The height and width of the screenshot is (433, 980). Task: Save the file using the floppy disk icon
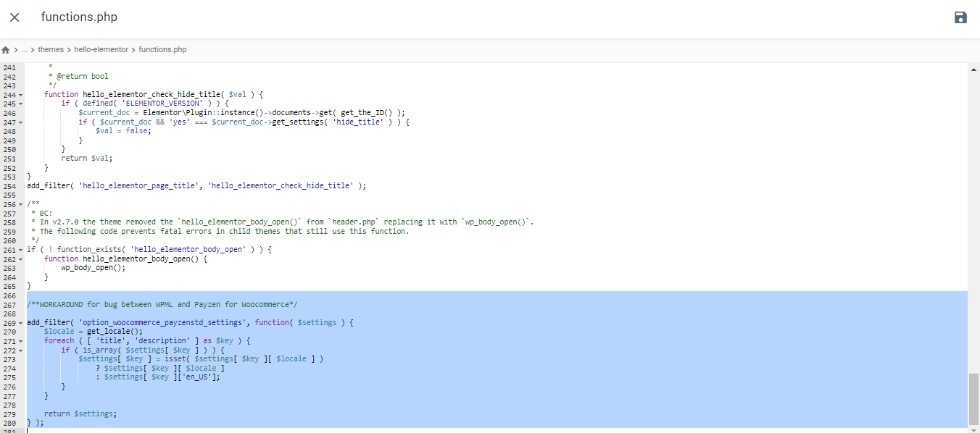pos(960,17)
